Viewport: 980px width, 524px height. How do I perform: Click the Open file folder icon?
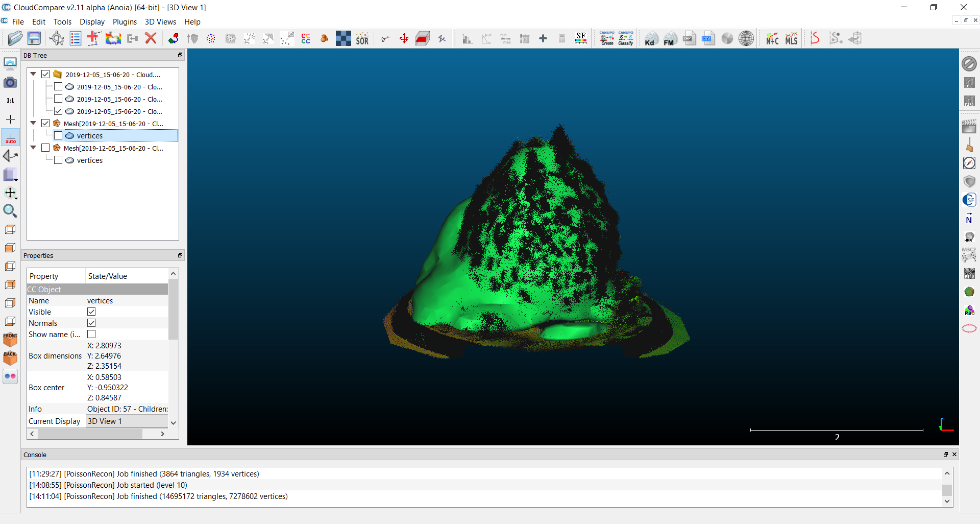point(15,38)
